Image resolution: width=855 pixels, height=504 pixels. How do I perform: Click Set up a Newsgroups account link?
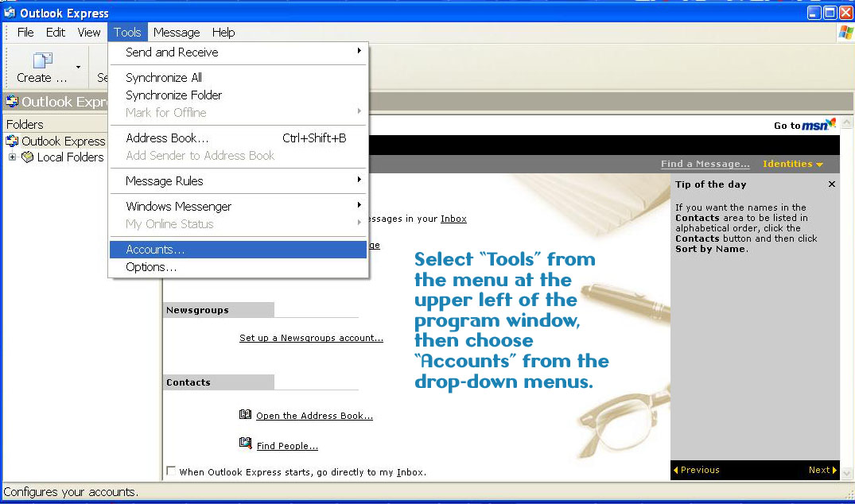tap(311, 338)
